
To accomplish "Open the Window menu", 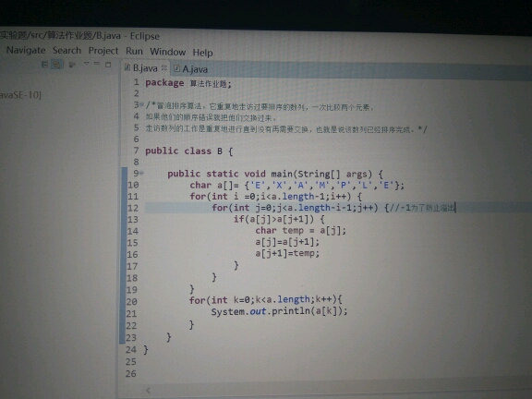I will pos(167,52).
